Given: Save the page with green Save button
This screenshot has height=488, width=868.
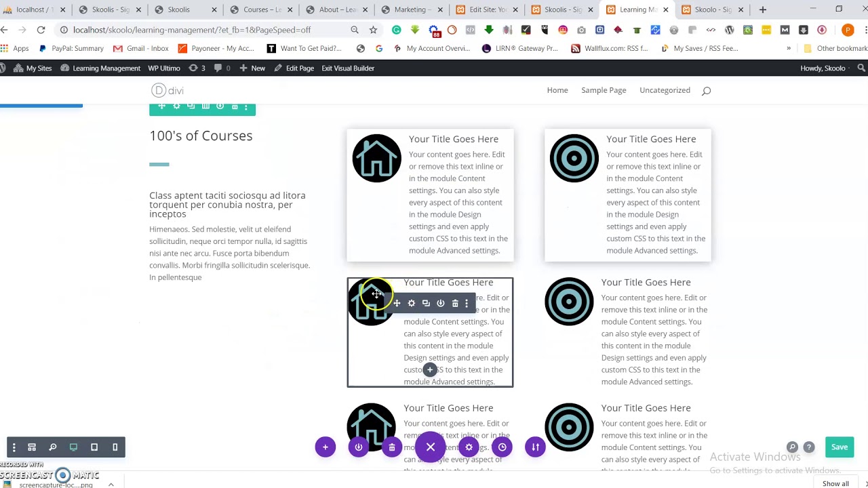Looking at the screenshot, I should coord(840,447).
